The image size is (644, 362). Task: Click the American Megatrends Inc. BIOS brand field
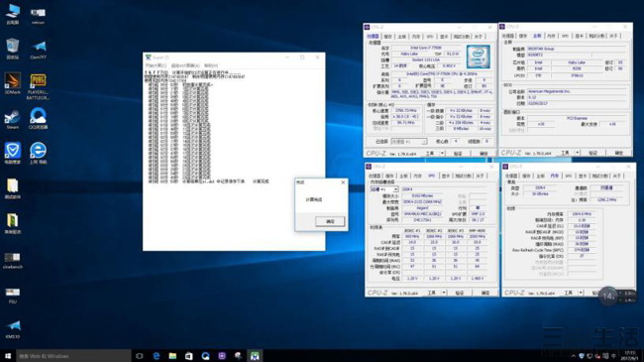point(577,91)
